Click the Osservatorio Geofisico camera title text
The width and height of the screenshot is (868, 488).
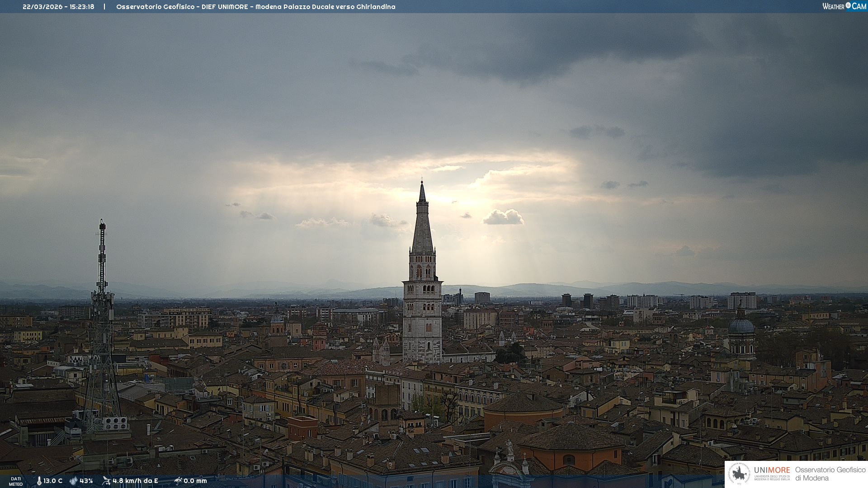click(x=255, y=7)
